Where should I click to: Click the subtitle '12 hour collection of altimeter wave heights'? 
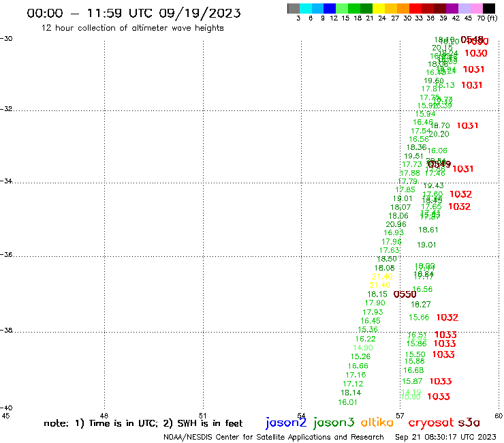(x=132, y=28)
